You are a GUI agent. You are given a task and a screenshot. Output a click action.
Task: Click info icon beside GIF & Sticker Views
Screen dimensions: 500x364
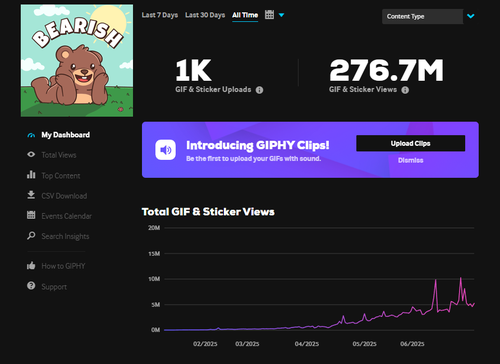(x=405, y=90)
